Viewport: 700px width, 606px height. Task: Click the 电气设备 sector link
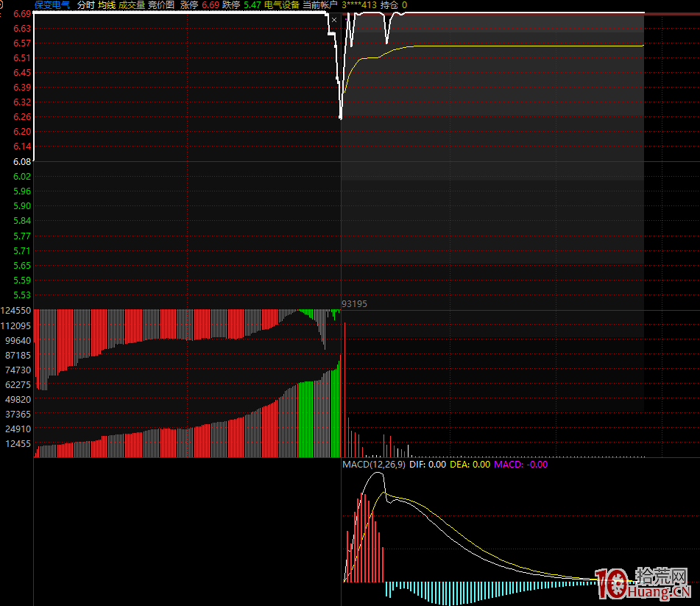tap(282, 5)
